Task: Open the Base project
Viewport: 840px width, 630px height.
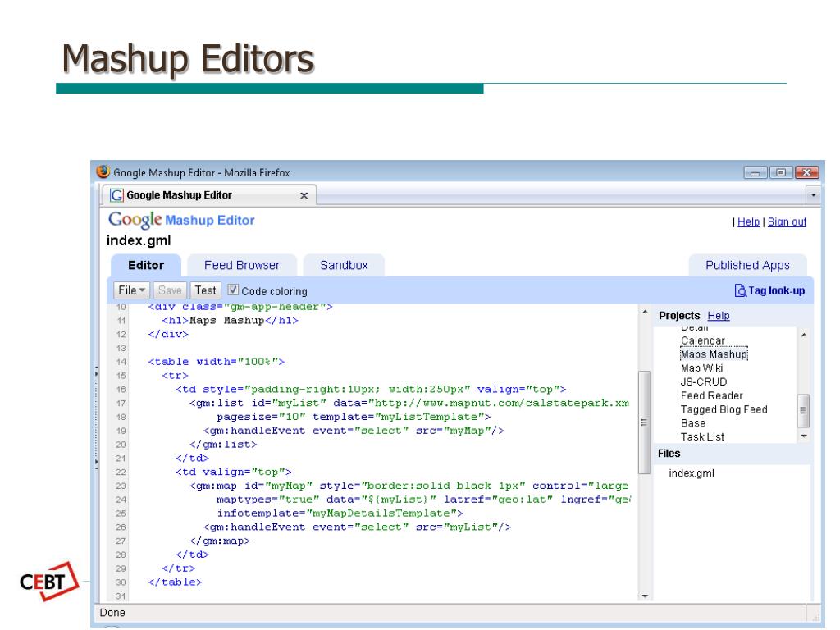Action: (x=693, y=423)
